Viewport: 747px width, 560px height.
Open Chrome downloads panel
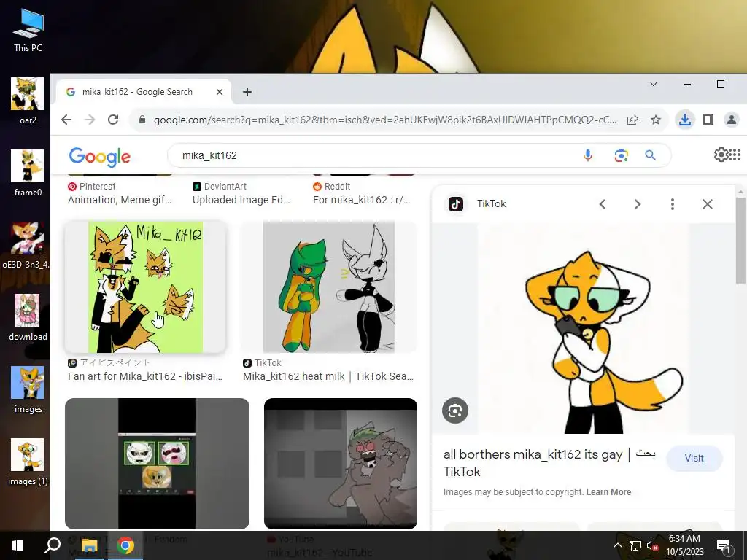(684, 120)
